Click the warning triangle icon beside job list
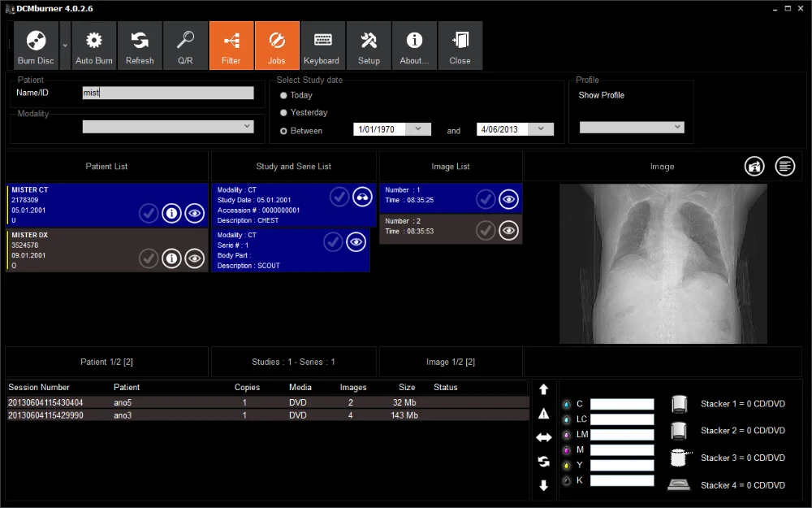The width and height of the screenshot is (812, 508). 543,414
